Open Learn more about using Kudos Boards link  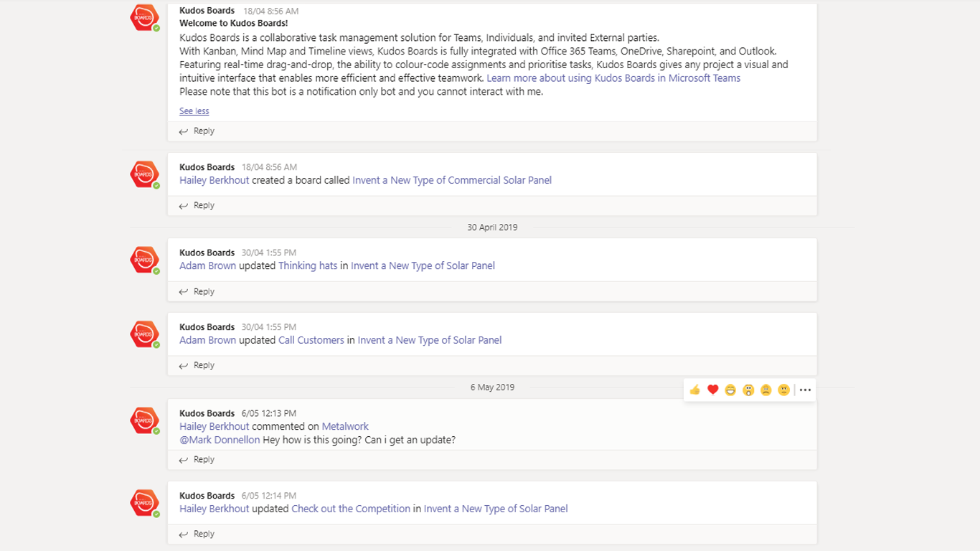(613, 78)
